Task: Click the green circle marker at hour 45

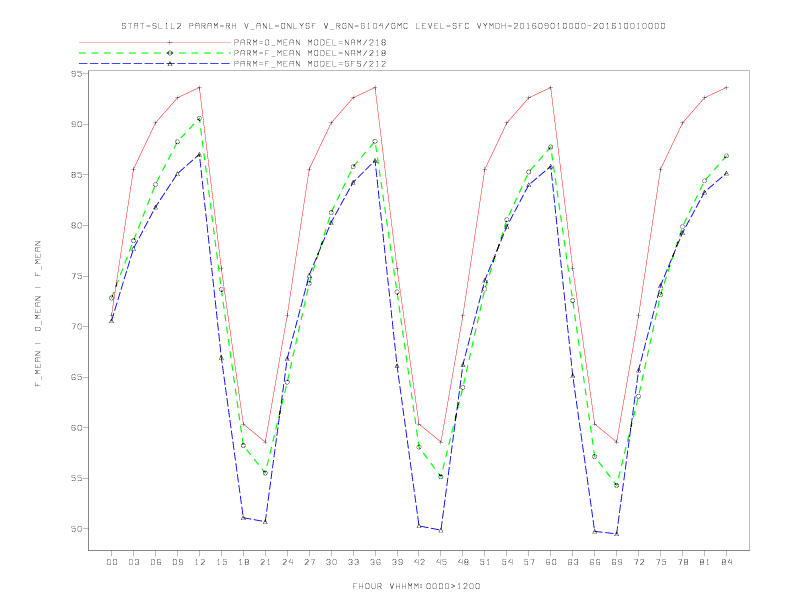Action: (441, 476)
